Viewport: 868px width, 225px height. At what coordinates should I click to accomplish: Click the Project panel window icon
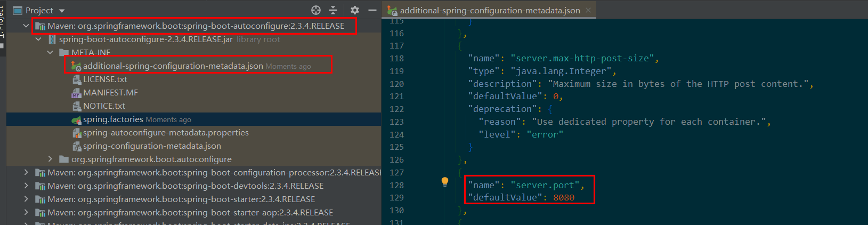18,10
